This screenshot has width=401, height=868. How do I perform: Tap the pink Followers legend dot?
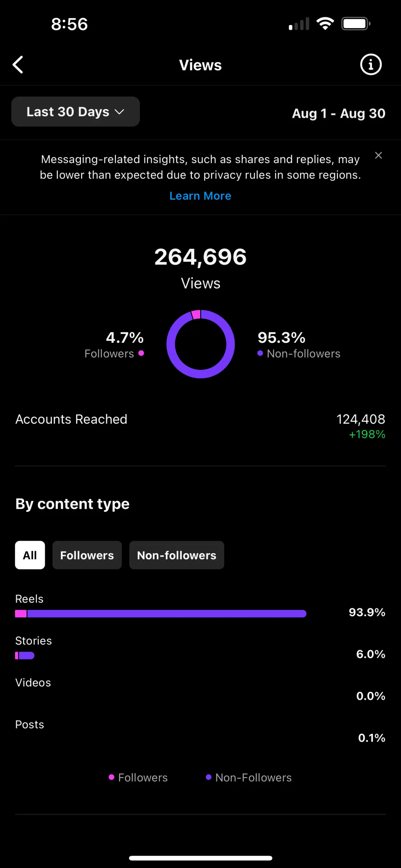pyautogui.click(x=141, y=353)
